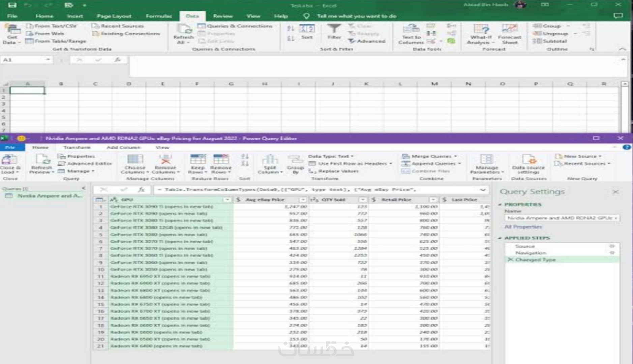Image resolution: width=633 pixels, height=364 pixels.
Task: Click From Web in Excel ribbon
Action: coord(45,34)
